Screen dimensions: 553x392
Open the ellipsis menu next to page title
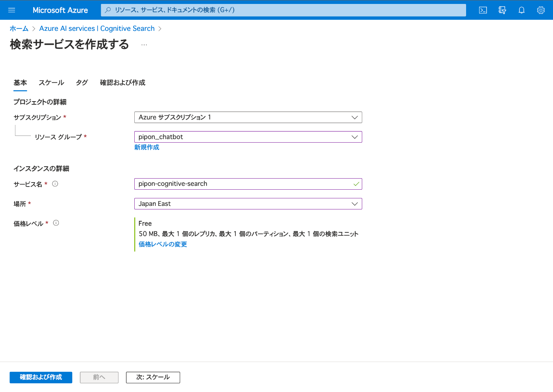(144, 45)
